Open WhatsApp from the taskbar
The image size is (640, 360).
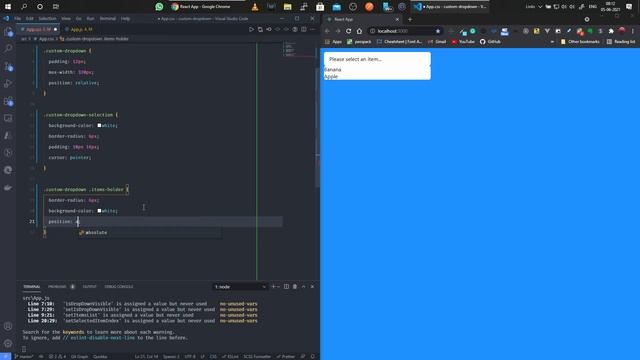[x=159, y=7]
